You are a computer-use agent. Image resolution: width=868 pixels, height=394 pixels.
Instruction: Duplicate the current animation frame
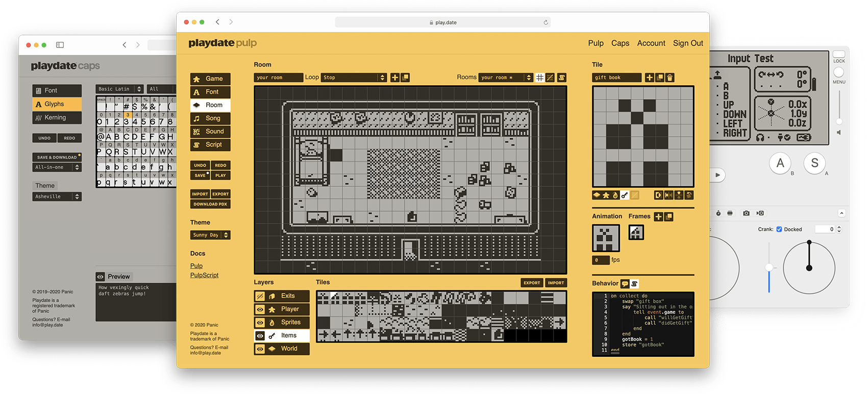[669, 217]
